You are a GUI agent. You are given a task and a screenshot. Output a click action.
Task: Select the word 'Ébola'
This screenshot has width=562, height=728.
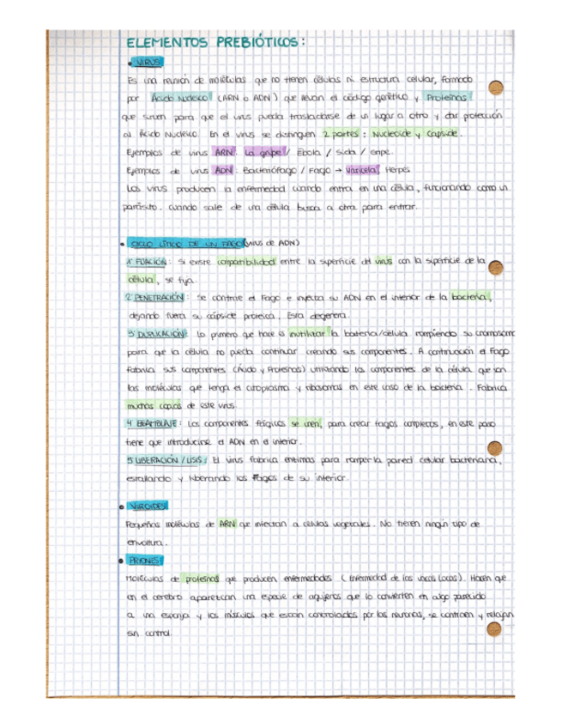point(309,152)
